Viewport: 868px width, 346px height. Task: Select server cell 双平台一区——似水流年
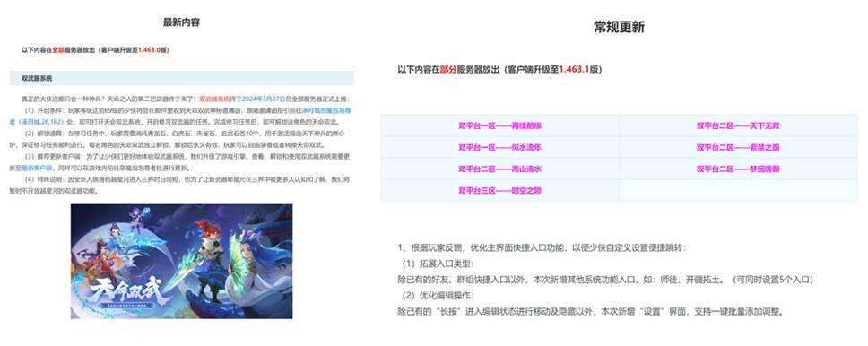pos(499,147)
